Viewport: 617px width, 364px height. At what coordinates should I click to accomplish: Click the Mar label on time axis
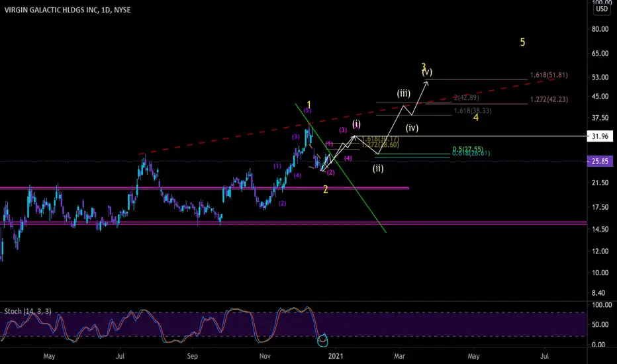[399, 356]
